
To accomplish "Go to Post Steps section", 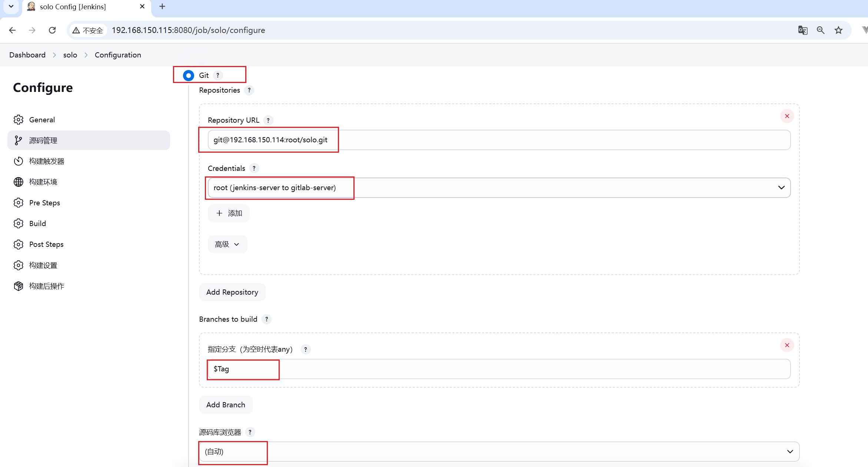I will point(89,244).
